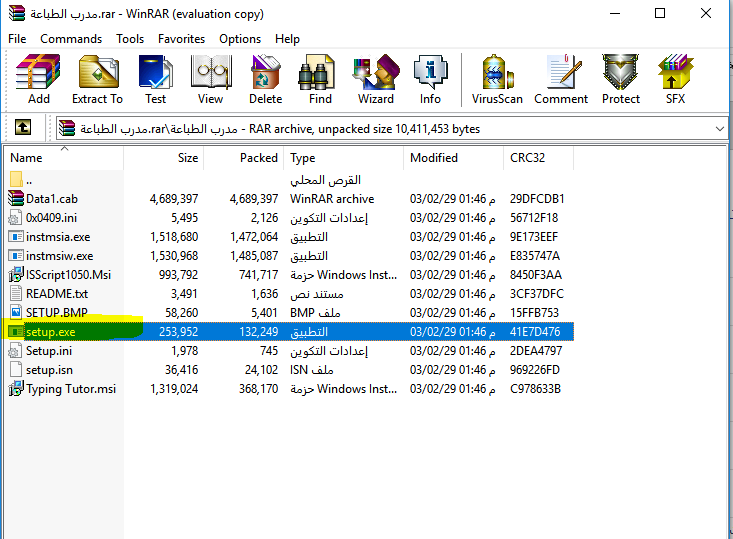Open the Find binoculars icon
Screen dimensions: 733x539
coord(317,72)
